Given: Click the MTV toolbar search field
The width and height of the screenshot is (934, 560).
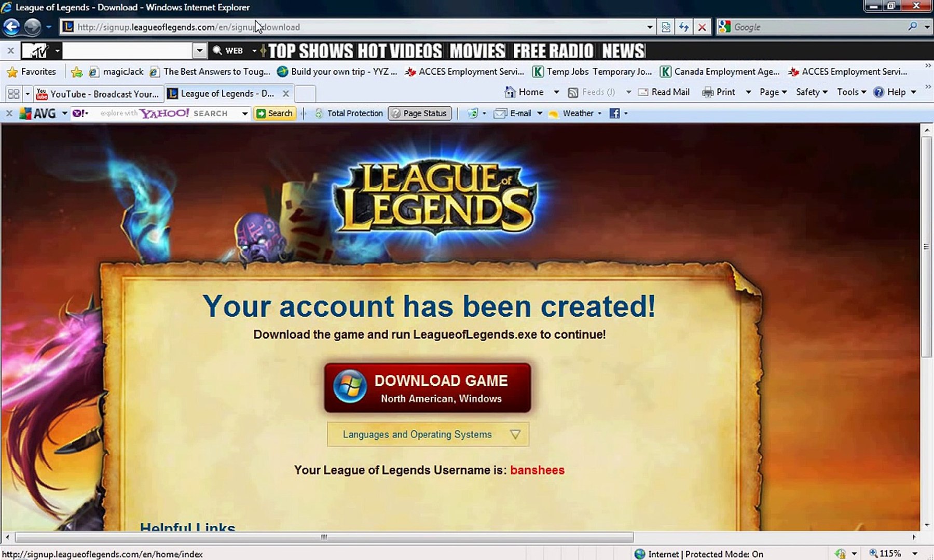Looking at the screenshot, I should (128, 51).
